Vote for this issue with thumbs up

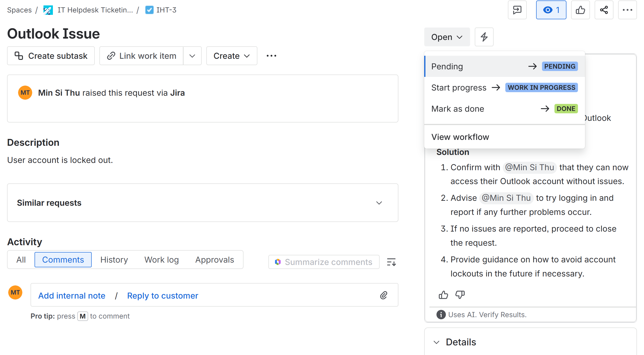coord(580,10)
